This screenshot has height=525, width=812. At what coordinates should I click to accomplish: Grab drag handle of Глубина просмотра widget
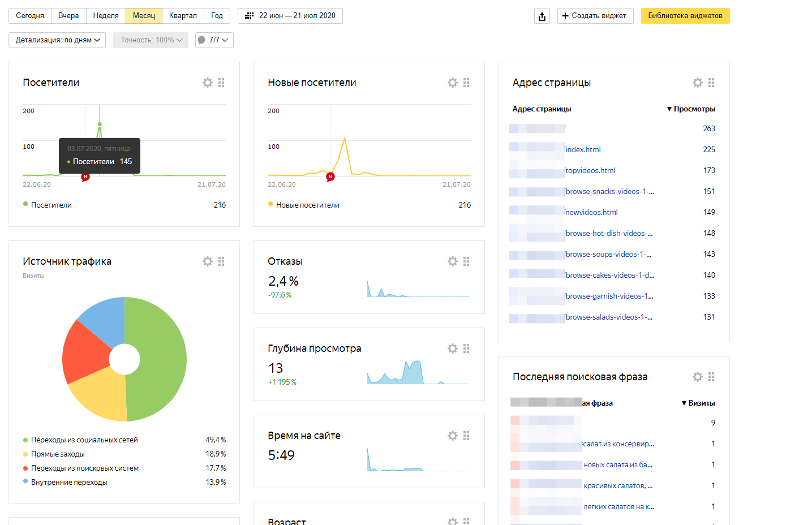pos(466,348)
